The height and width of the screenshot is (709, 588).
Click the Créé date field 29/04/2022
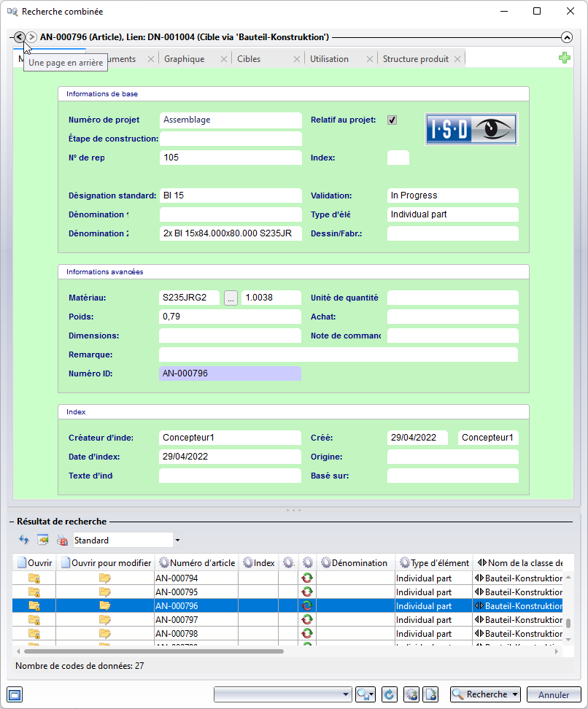pyautogui.click(x=417, y=438)
